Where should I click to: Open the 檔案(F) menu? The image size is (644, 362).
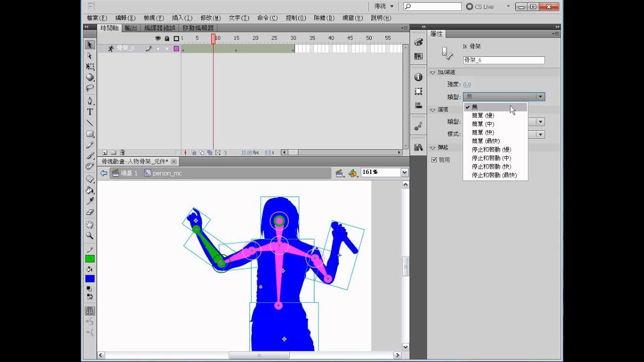(97, 18)
